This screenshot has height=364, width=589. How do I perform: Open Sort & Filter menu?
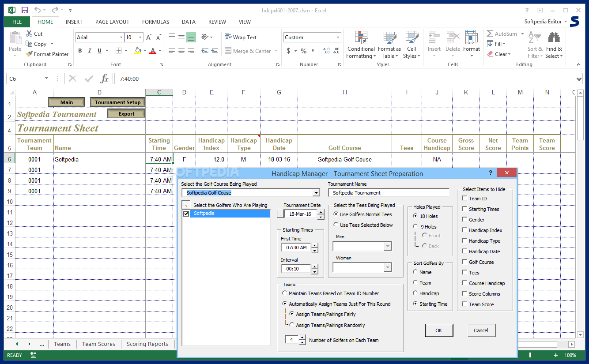[x=535, y=45]
